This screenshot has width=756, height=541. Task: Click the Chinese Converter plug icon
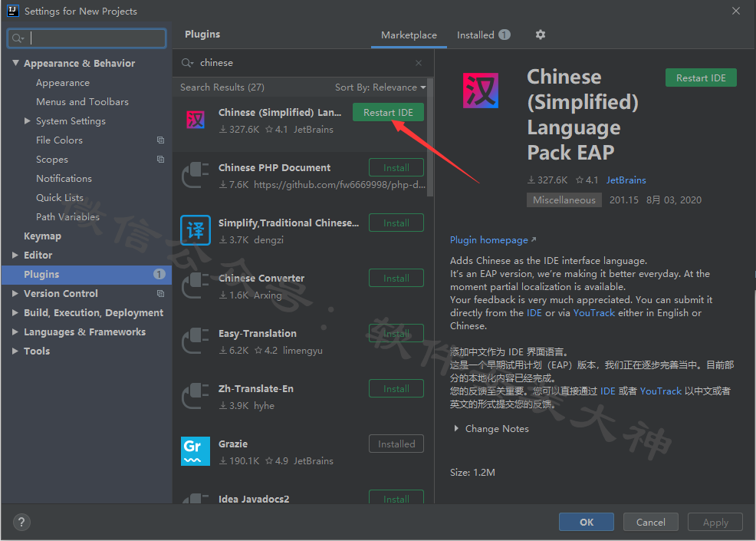point(196,285)
